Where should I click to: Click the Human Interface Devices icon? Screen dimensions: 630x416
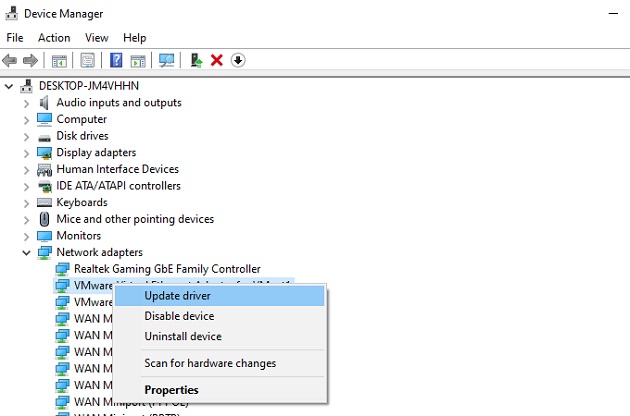44,170
